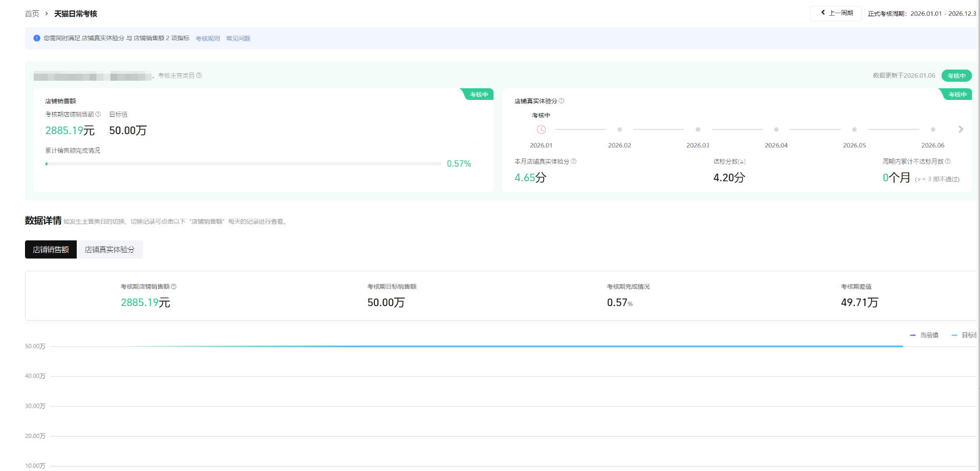Click help icon next to 店铺真实体验分 card title
Image resolution: width=980 pixels, height=471 pixels.
561,101
